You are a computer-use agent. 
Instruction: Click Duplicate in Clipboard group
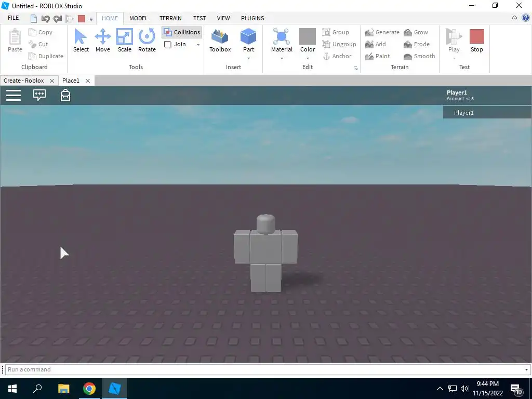click(46, 56)
